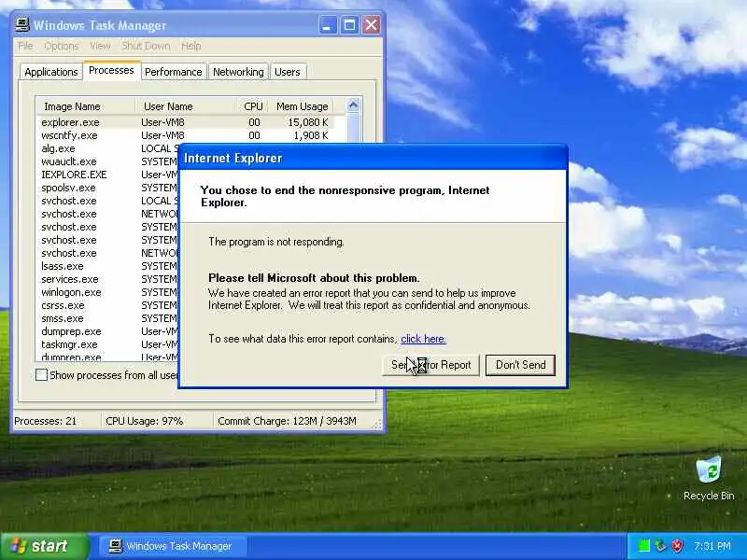Switch to the Processes tab
The width and height of the screenshot is (747, 560).
point(111,71)
